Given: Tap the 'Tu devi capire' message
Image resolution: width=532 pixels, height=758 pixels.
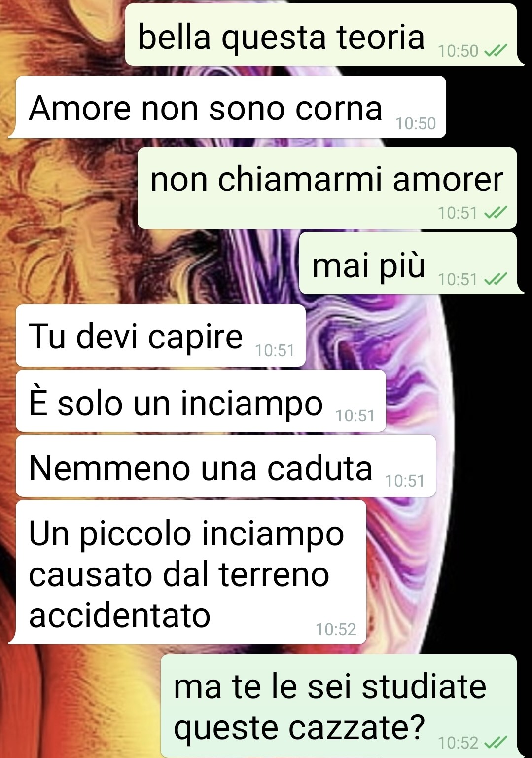Looking at the screenshot, I should click(161, 336).
